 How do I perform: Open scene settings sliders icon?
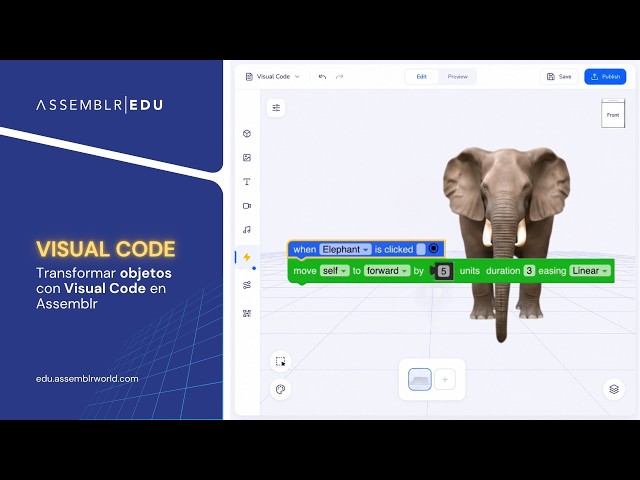tap(276, 108)
